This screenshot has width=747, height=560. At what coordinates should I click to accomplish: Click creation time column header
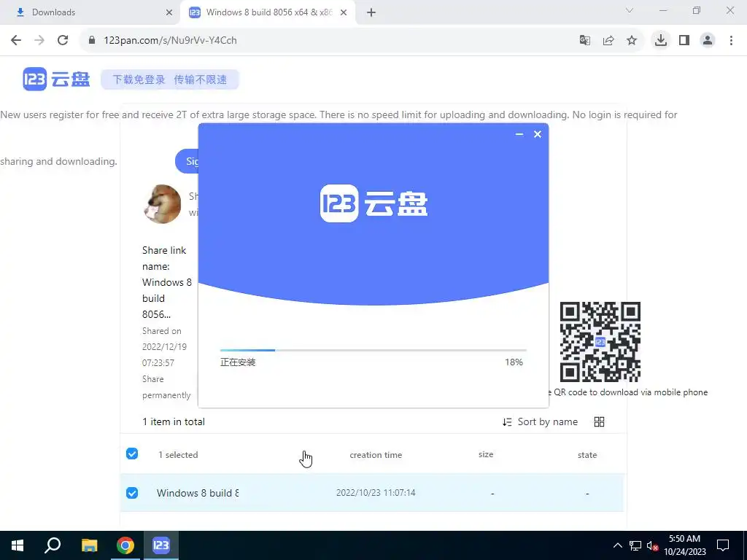point(376,455)
